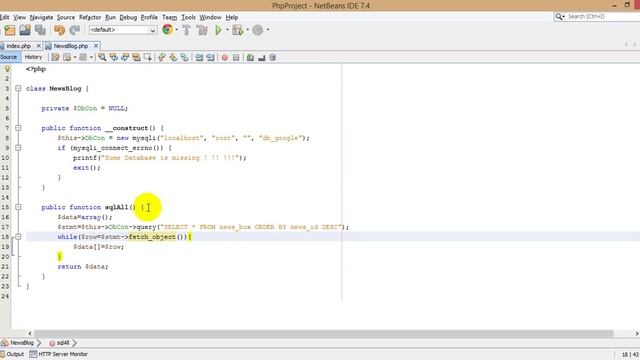
Task: Open the Navigate menu
Action: (x=41, y=17)
